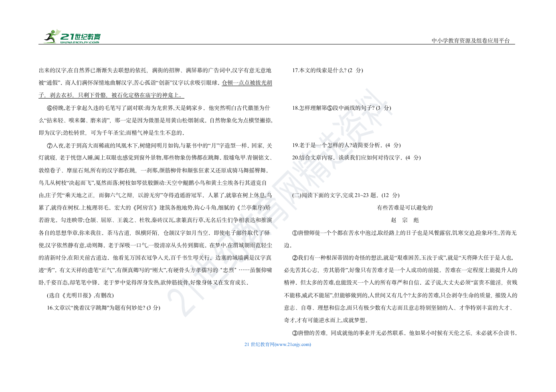This screenshot has height=392, width=556.
Task: Click paragraph ⑦ starting 入夜,老于到高大而稀疏
Action: pos(156,214)
